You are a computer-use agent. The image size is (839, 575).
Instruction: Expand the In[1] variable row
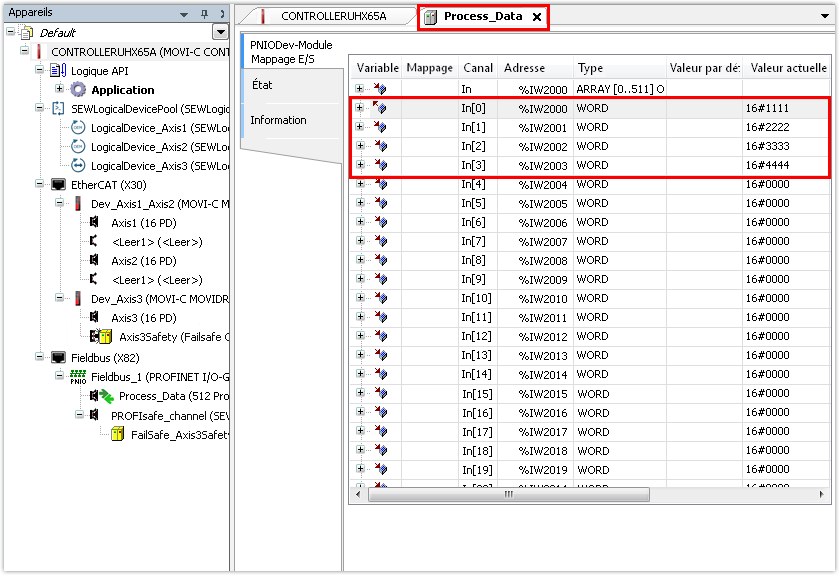[359, 128]
